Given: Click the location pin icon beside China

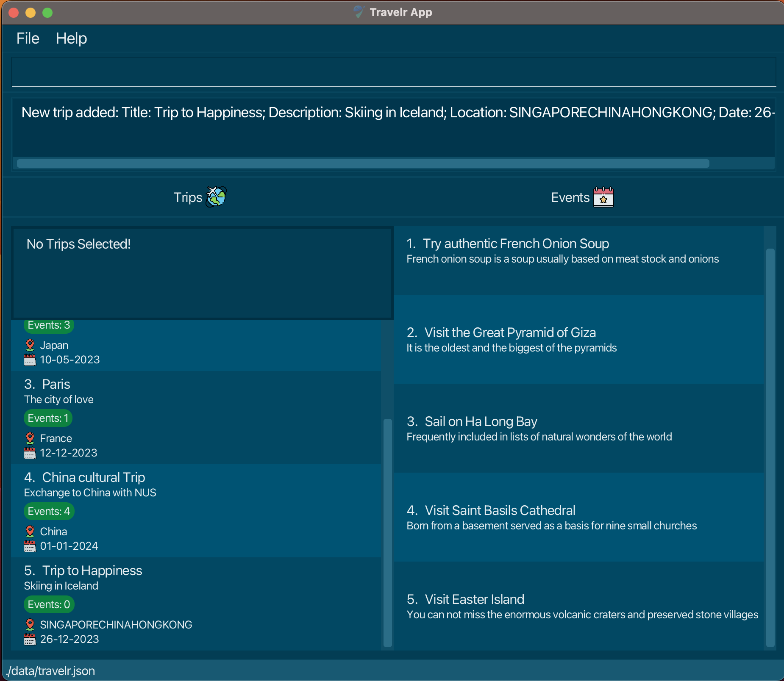Looking at the screenshot, I should coord(30,532).
